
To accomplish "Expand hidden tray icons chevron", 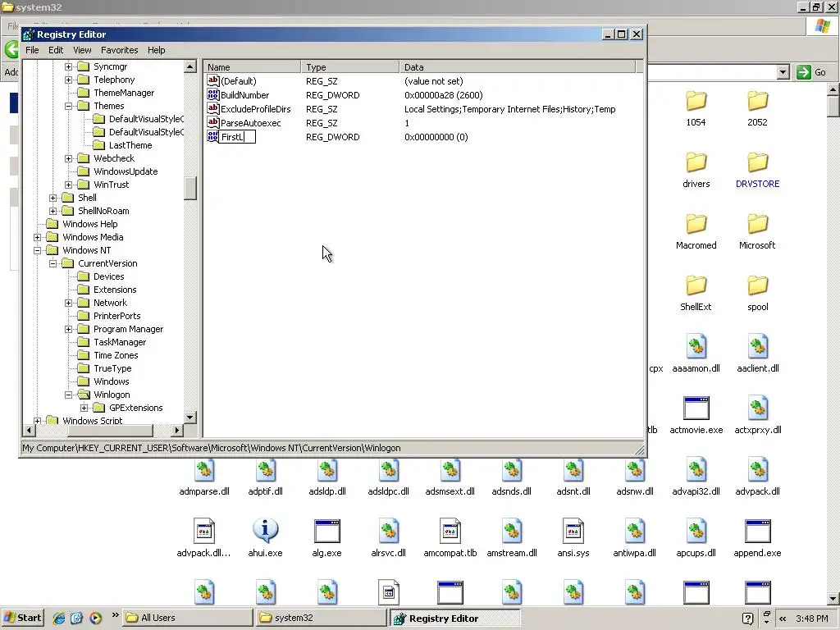I will (783, 619).
